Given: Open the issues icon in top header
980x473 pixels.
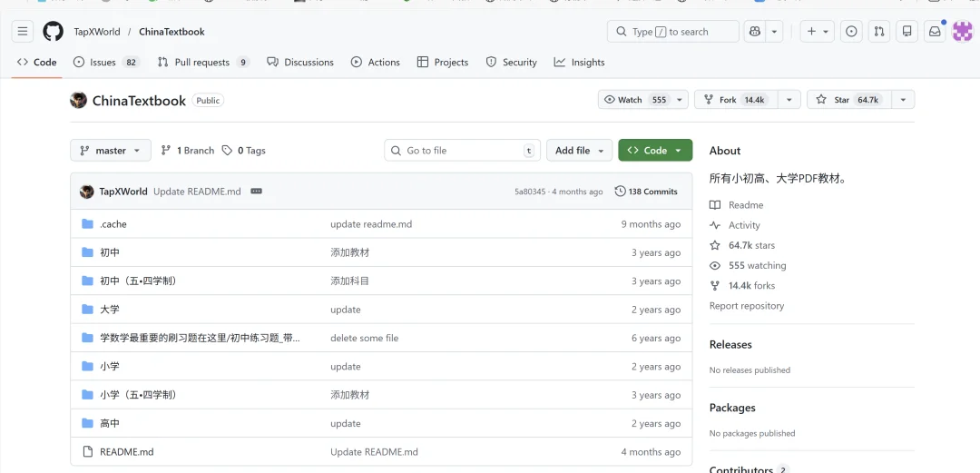Looking at the screenshot, I should [x=851, y=32].
